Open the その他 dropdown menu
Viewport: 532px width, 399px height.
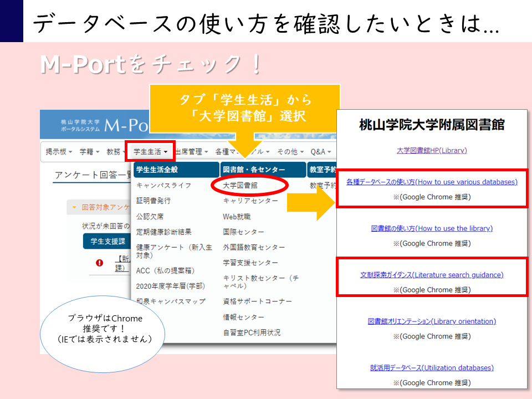tap(290, 152)
